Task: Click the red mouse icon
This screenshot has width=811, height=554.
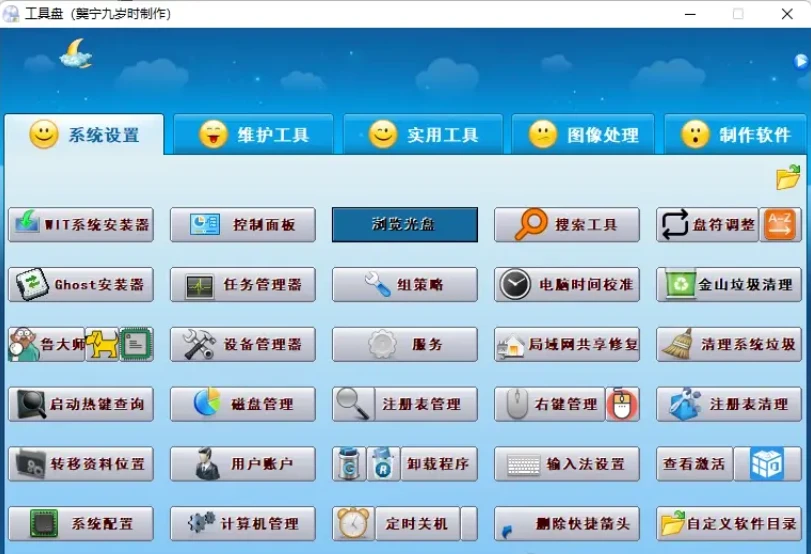Action: click(623, 403)
